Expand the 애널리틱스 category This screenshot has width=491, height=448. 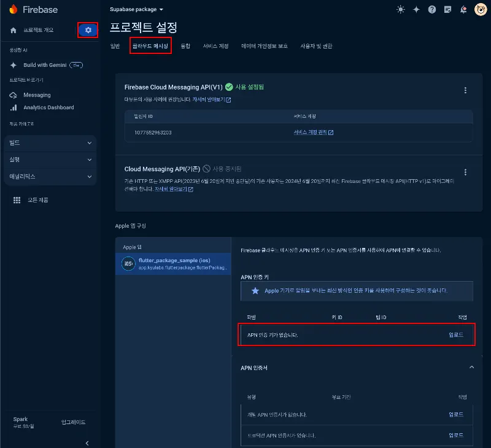point(50,177)
